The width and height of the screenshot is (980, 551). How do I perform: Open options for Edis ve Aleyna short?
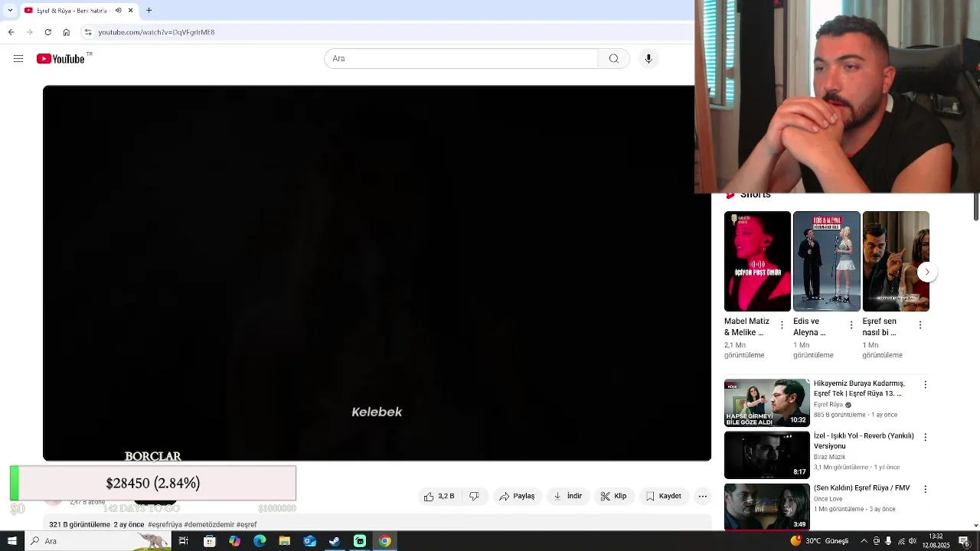(851, 325)
